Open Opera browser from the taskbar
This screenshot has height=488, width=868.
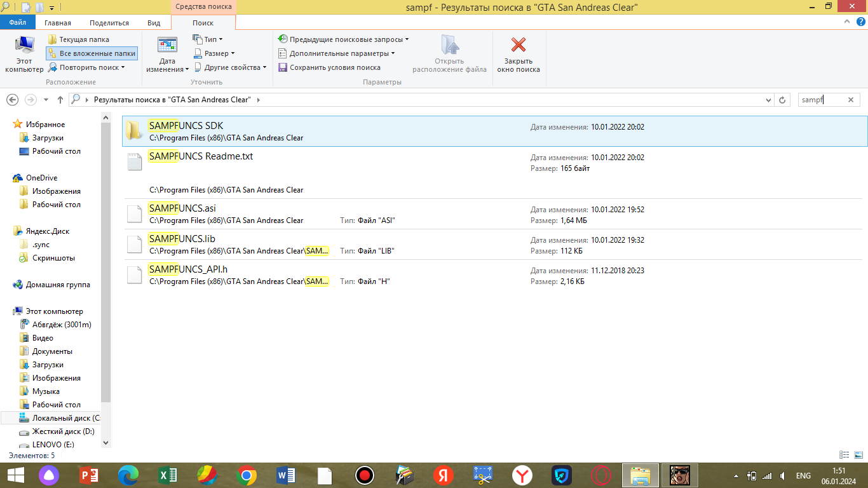pos(601,475)
